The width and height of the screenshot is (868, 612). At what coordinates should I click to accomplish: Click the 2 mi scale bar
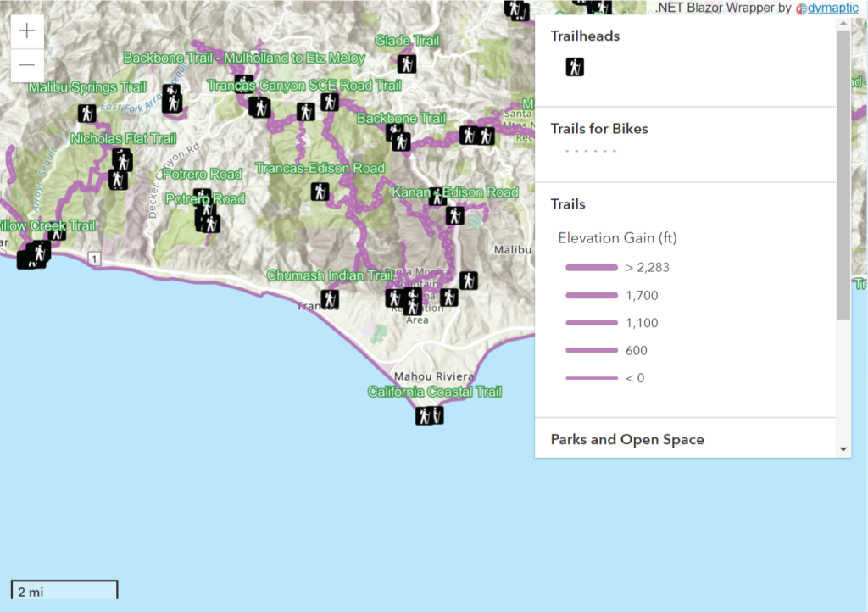pyautogui.click(x=64, y=591)
